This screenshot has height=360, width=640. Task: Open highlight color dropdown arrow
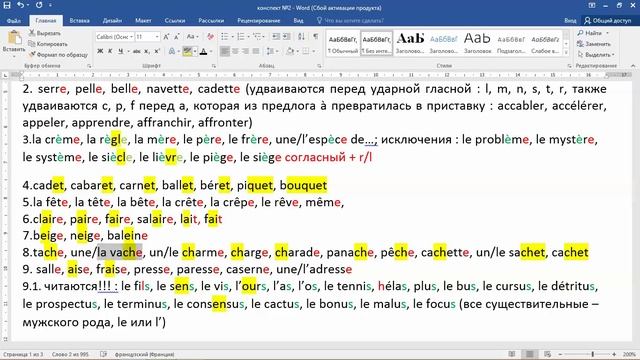(x=195, y=51)
